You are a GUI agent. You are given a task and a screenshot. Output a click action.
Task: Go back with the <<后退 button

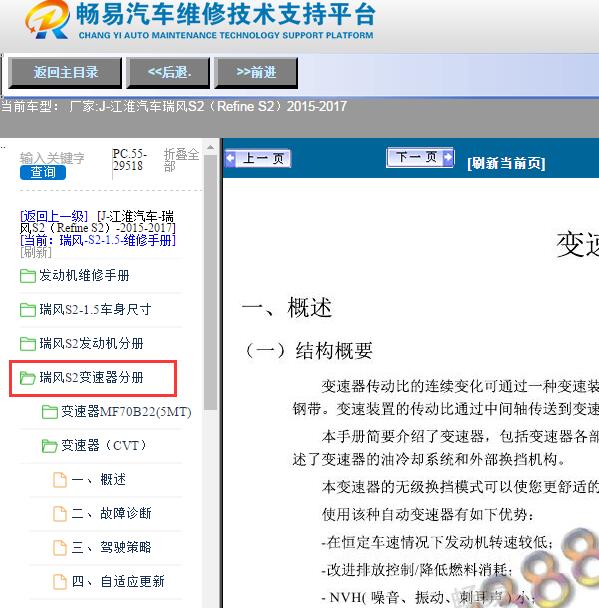coord(168,73)
